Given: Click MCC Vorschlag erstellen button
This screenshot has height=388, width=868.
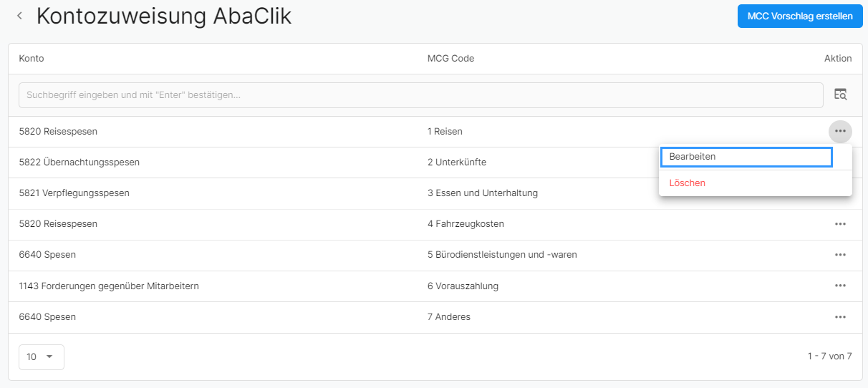Looking at the screenshot, I should coord(800,16).
